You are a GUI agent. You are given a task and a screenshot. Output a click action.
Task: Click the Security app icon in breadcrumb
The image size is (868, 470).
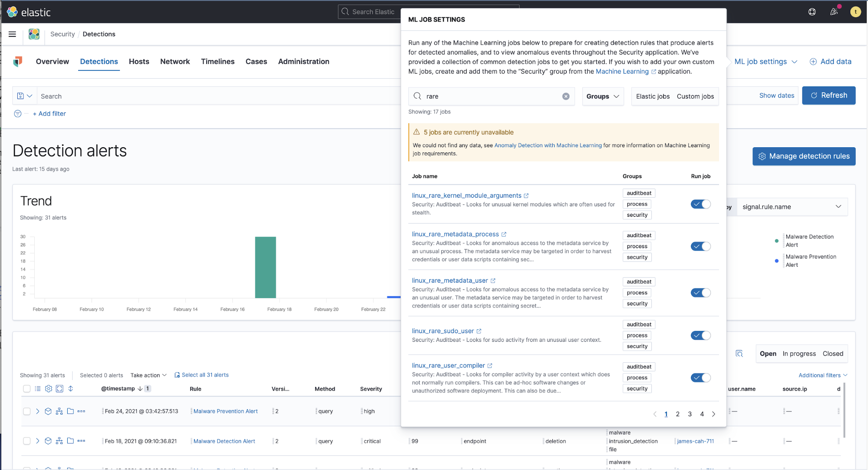pos(34,34)
